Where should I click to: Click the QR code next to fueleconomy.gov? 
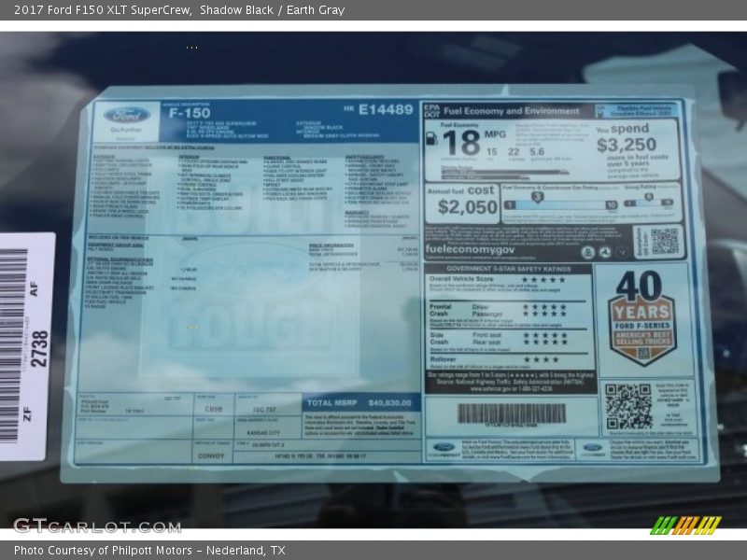[x=663, y=242]
